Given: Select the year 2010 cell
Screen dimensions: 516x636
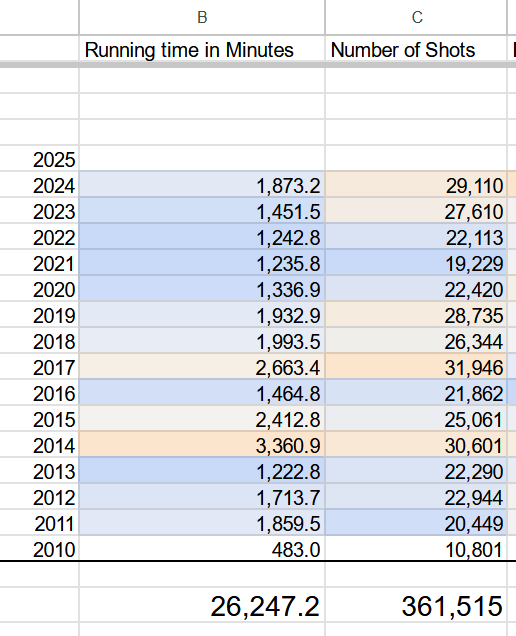Looking at the screenshot, I should [x=39, y=548].
